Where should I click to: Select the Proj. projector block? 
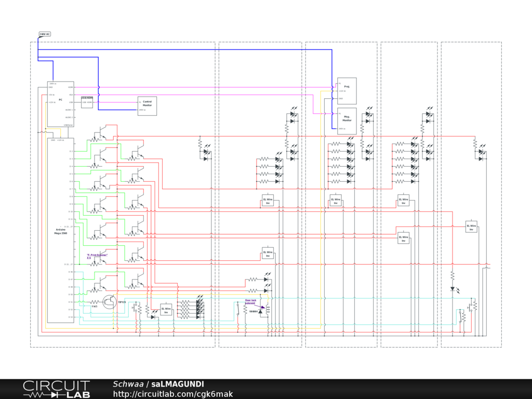[347, 91]
